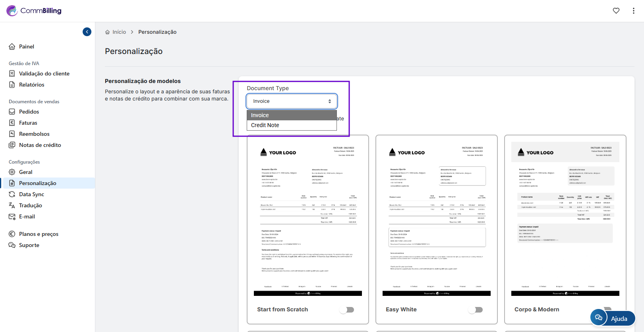The image size is (644, 332).
Task: Click the CommBilling logo
Action: click(x=34, y=11)
